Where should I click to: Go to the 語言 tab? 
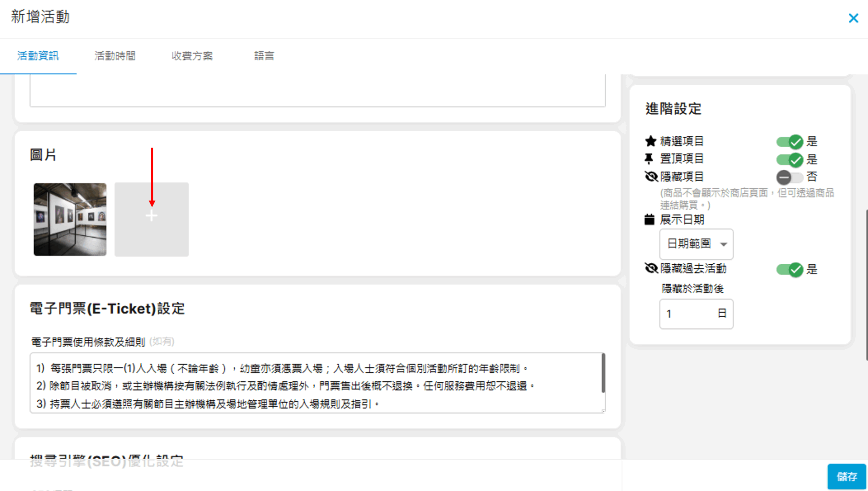264,56
